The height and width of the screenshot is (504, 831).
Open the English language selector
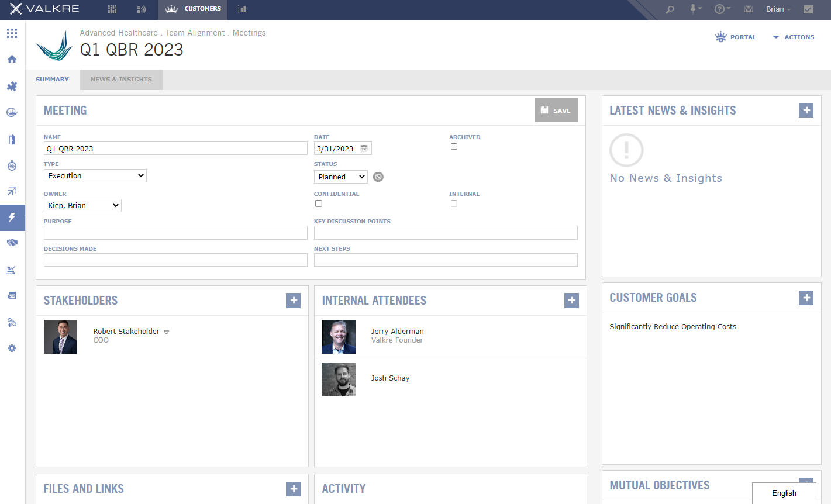(x=784, y=493)
